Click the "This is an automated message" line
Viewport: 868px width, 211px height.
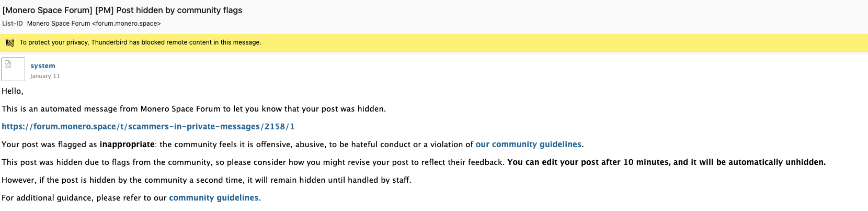tap(193, 109)
